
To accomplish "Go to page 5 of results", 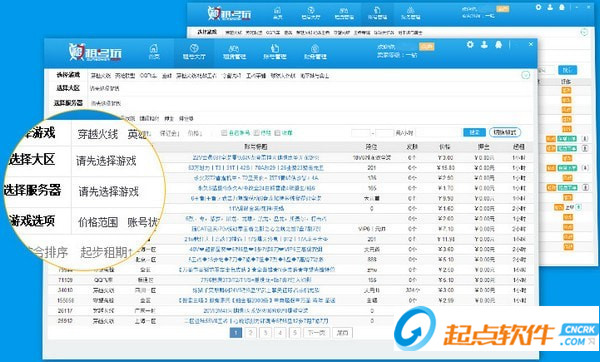I will tap(295, 332).
